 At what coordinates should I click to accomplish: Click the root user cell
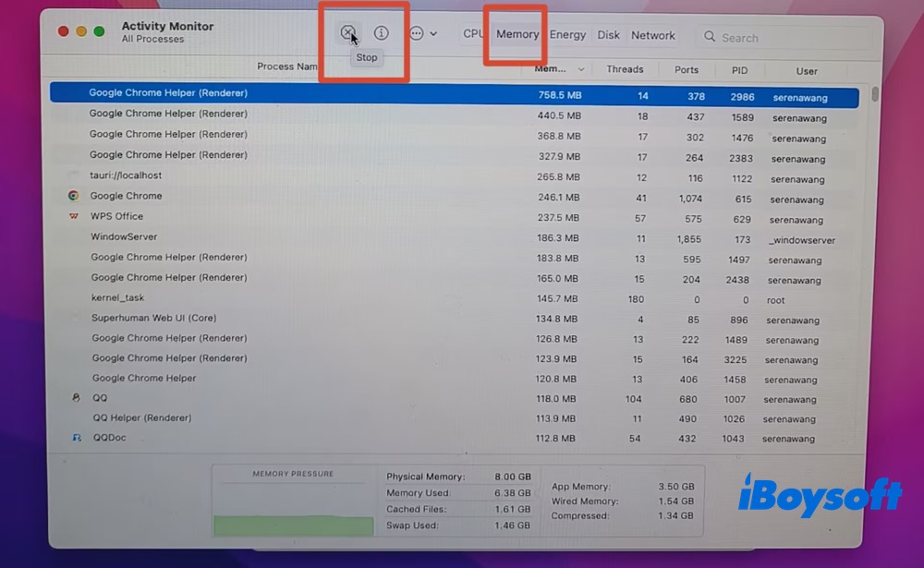[775, 300]
